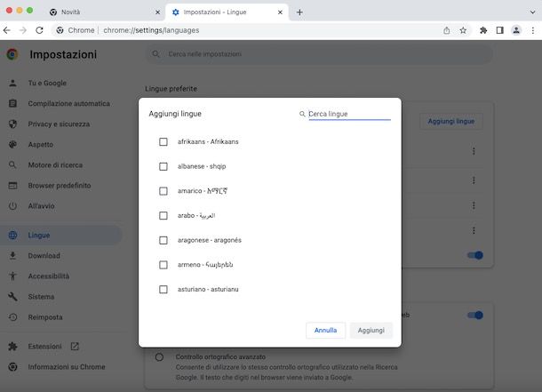Image resolution: width=542 pixels, height=392 pixels.
Task: Open the Reimposta settings section
Action: [45, 317]
